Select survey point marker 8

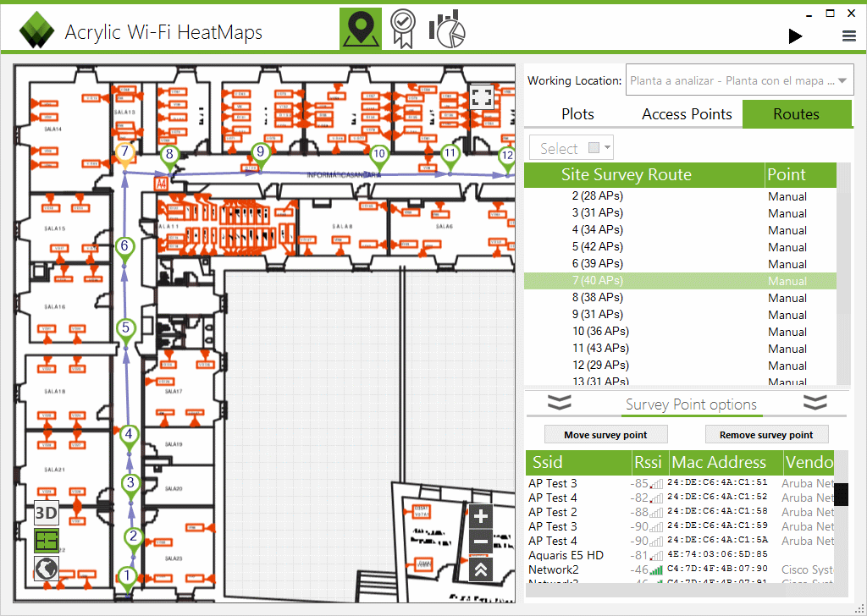point(169,157)
